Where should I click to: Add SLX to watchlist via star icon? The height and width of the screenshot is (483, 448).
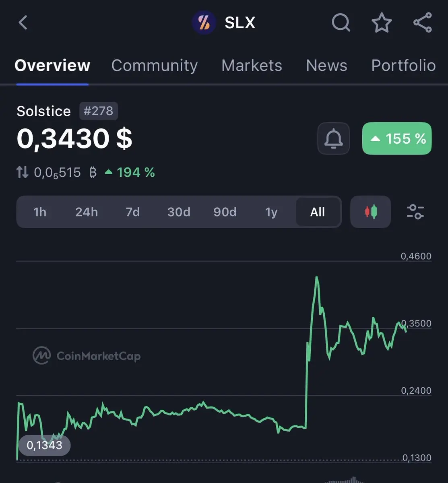pyautogui.click(x=382, y=23)
